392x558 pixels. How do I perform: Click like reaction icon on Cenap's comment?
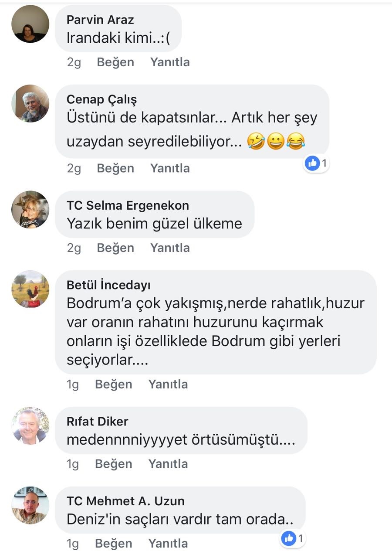pyautogui.click(x=312, y=163)
